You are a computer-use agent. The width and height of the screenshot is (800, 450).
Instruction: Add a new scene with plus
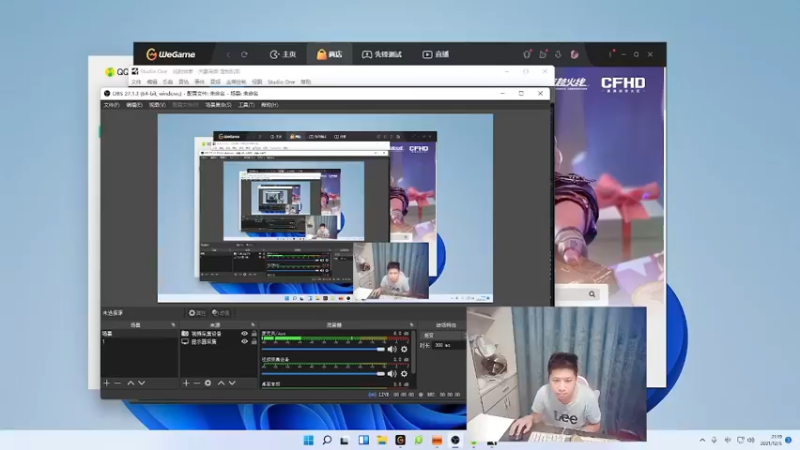pyautogui.click(x=107, y=383)
